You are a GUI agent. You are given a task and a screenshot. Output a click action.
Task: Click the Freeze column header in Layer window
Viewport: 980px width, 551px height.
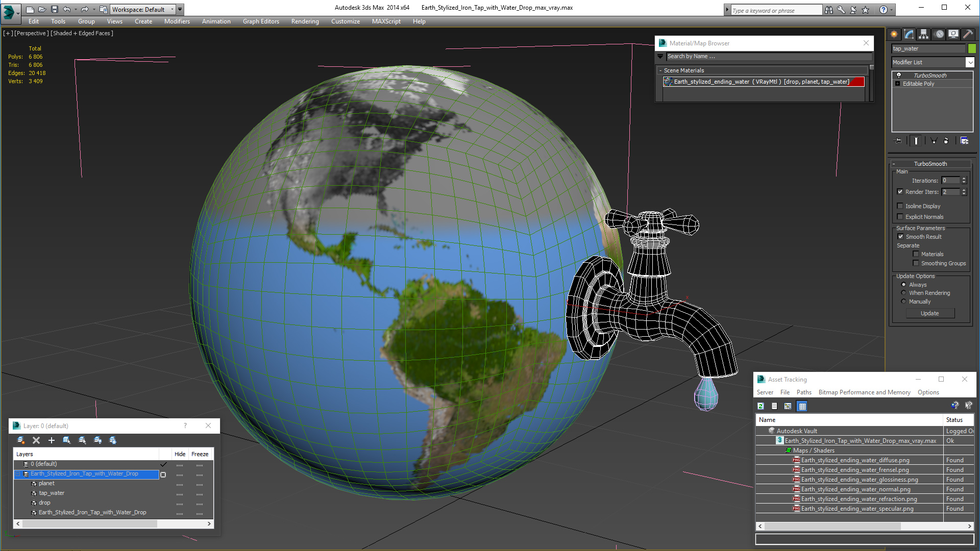click(200, 454)
